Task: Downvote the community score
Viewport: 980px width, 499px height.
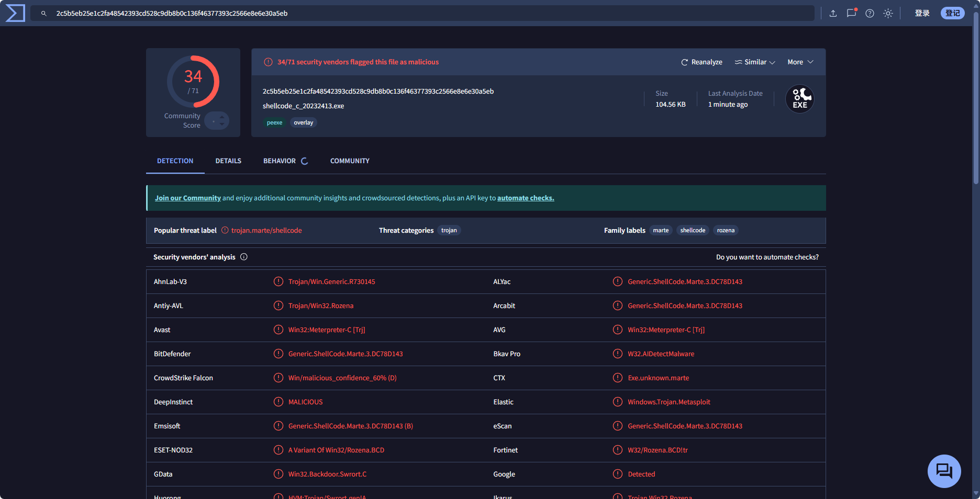Action: [x=222, y=124]
